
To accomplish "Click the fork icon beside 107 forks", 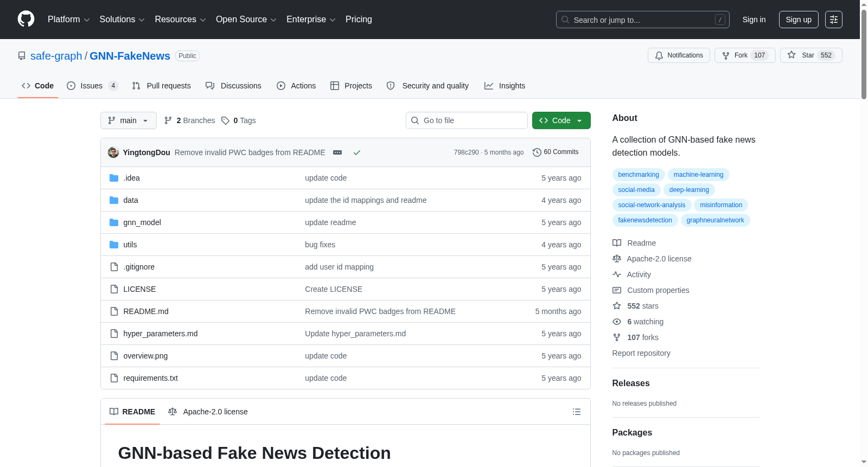I will coord(617,337).
